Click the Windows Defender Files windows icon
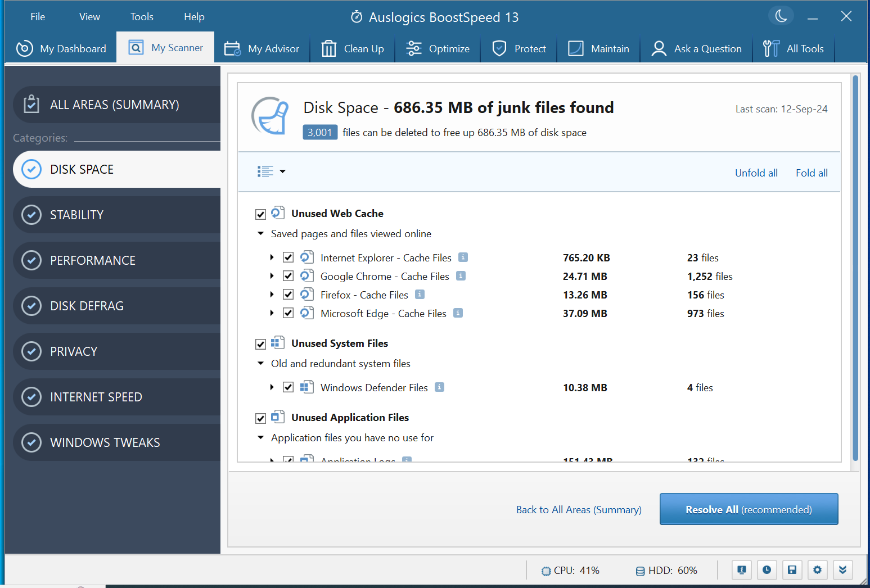 tap(306, 387)
